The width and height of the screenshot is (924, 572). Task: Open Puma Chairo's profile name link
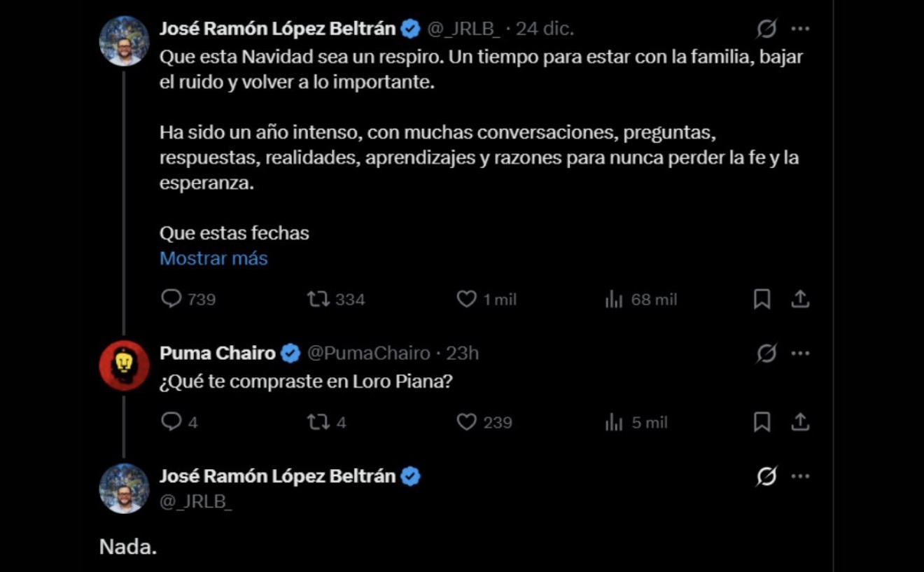(x=218, y=354)
